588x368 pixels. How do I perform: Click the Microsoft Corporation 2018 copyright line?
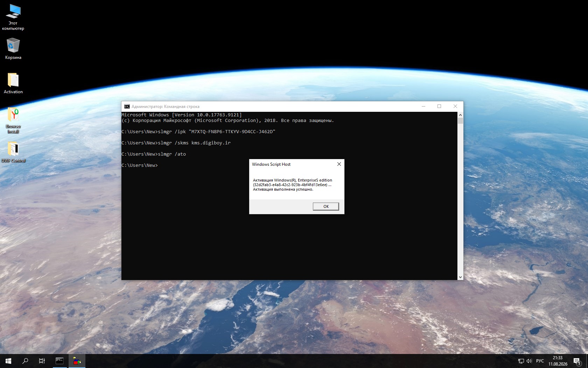point(228,121)
